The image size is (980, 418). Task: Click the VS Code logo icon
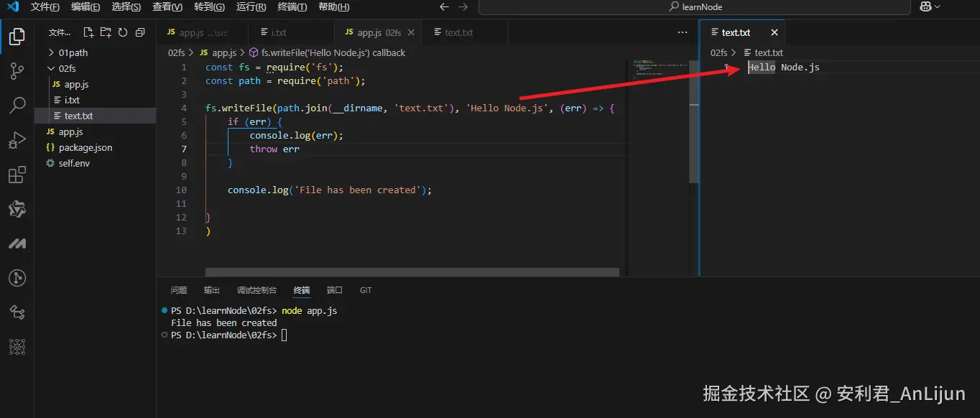[x=12, y=6]
